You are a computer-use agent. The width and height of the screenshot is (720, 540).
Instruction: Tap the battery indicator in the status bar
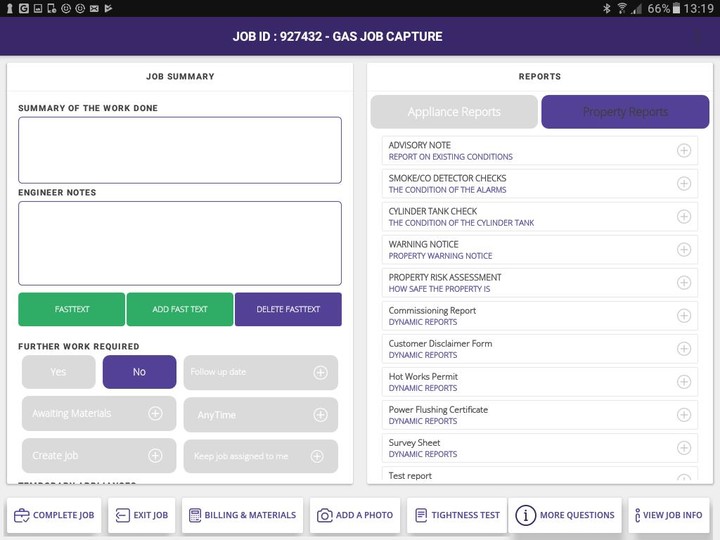[676, 8]
